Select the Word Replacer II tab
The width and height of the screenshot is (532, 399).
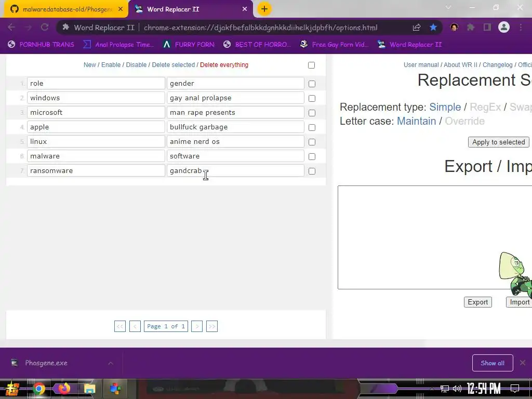click(x=190, y=9)
